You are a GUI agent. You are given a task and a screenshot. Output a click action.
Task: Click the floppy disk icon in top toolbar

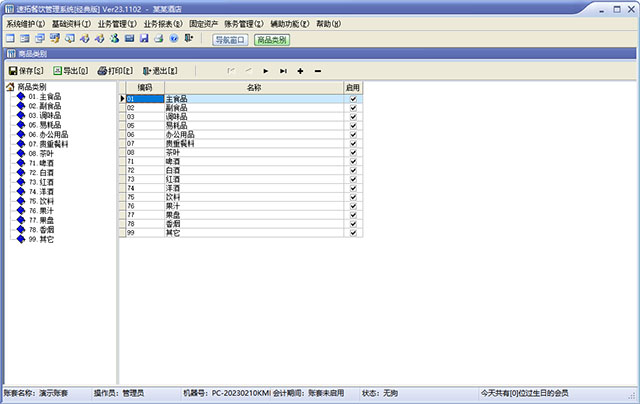[145, 39]
